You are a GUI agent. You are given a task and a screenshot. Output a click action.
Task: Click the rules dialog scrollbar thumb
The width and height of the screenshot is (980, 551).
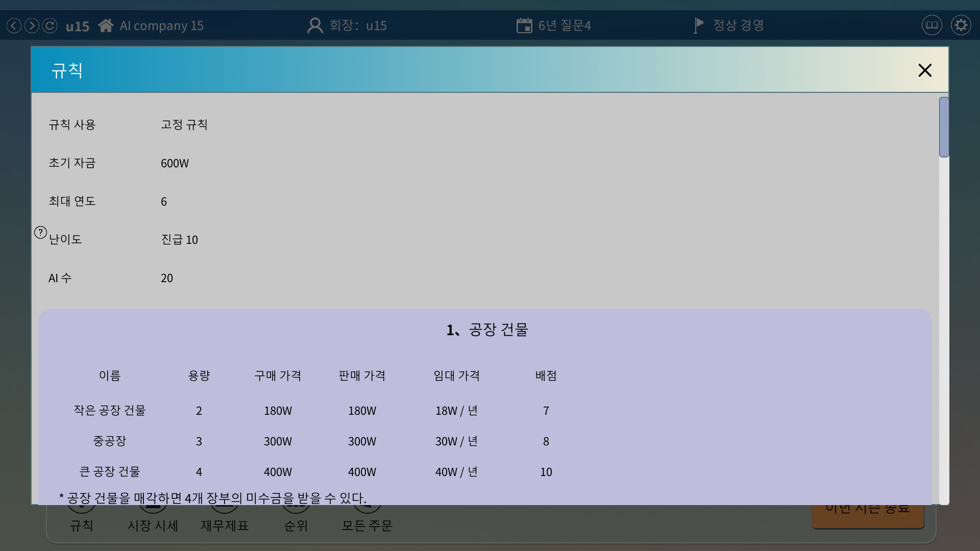pos(944,127)
